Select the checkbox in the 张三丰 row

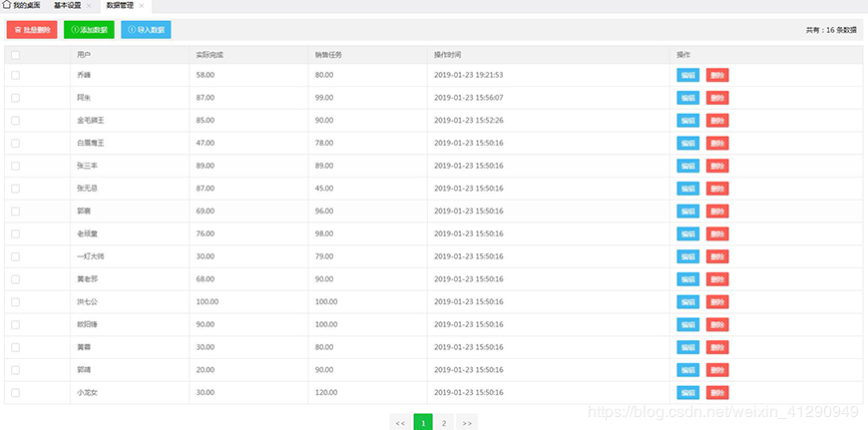(x=15, y=166)
